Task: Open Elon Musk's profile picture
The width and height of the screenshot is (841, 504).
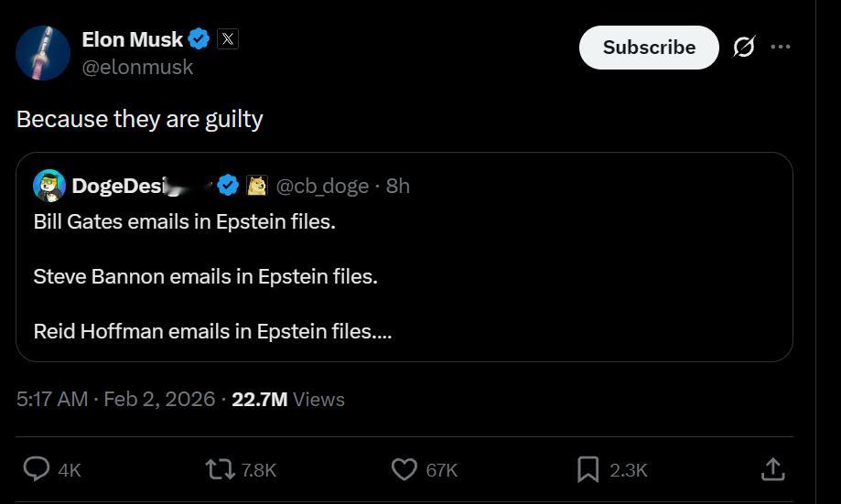Action: tap(43, 52)
